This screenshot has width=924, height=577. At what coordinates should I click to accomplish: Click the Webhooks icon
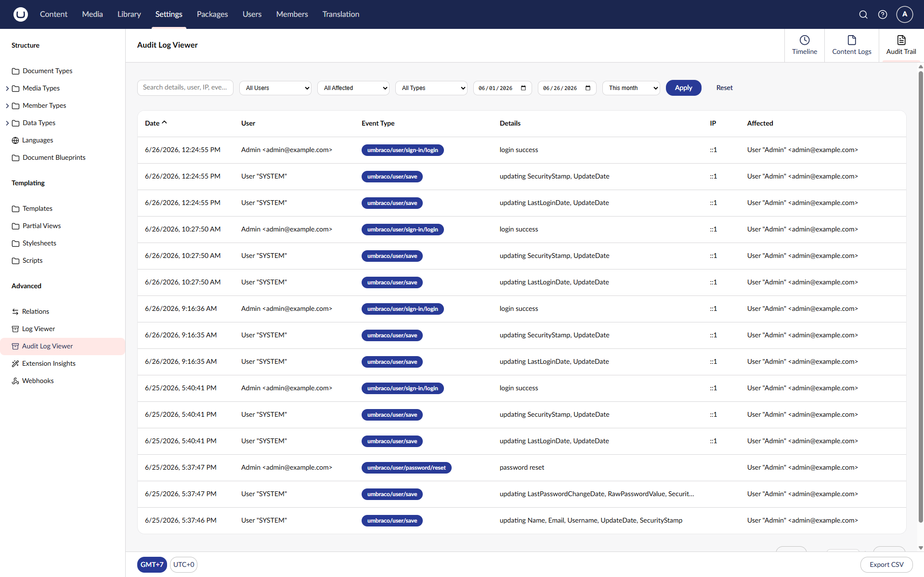pos(15,381)
